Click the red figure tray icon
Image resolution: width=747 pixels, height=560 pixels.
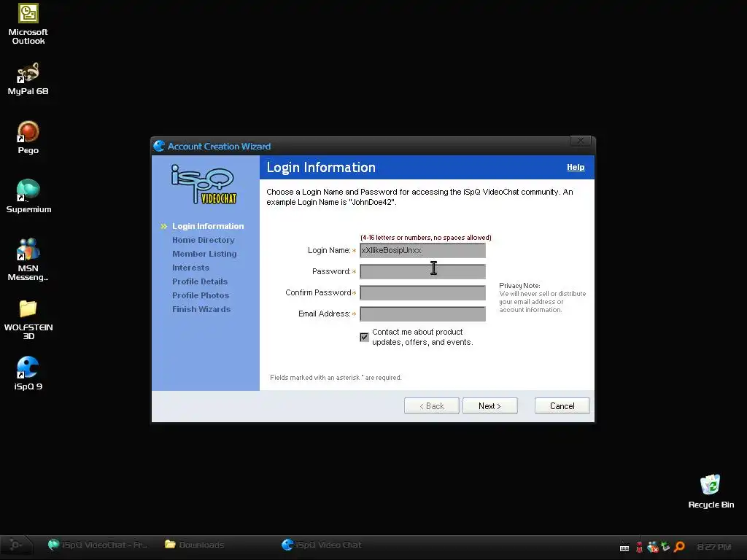point(639,547)
